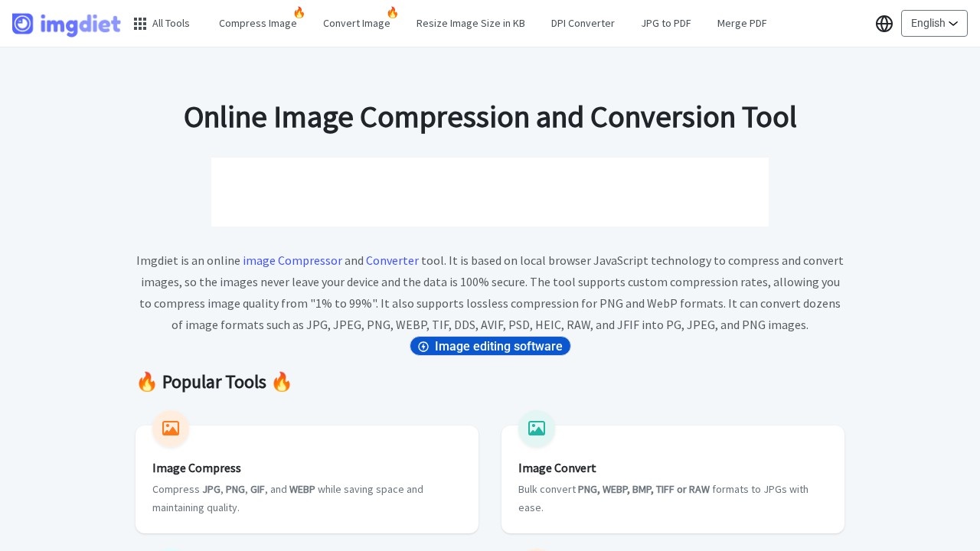This screenshot has width=980, height=551.
Task: Open Compress Image in the navigation bar
Action: [257, 24]
